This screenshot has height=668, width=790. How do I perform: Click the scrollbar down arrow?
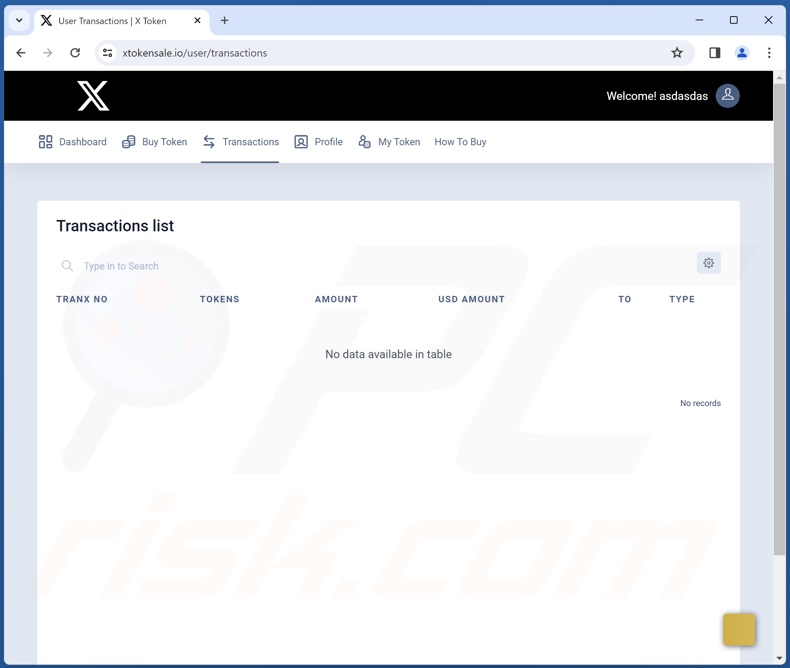tap(779, 658)
